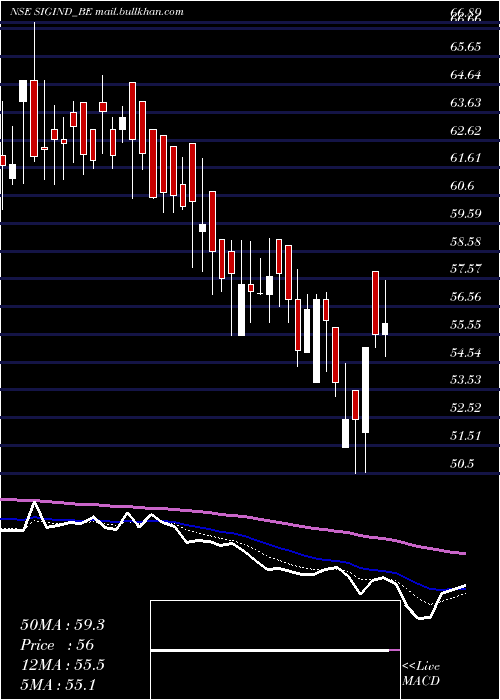This screenshot has height=700, width=500.
Task: Click the 59.59 price axis label
Action: click(466, 213)
